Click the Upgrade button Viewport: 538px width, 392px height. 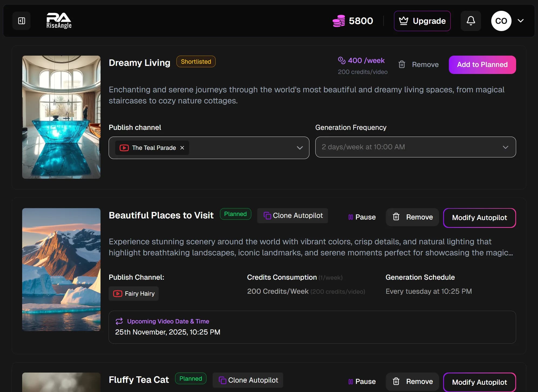tap(422, 21)
